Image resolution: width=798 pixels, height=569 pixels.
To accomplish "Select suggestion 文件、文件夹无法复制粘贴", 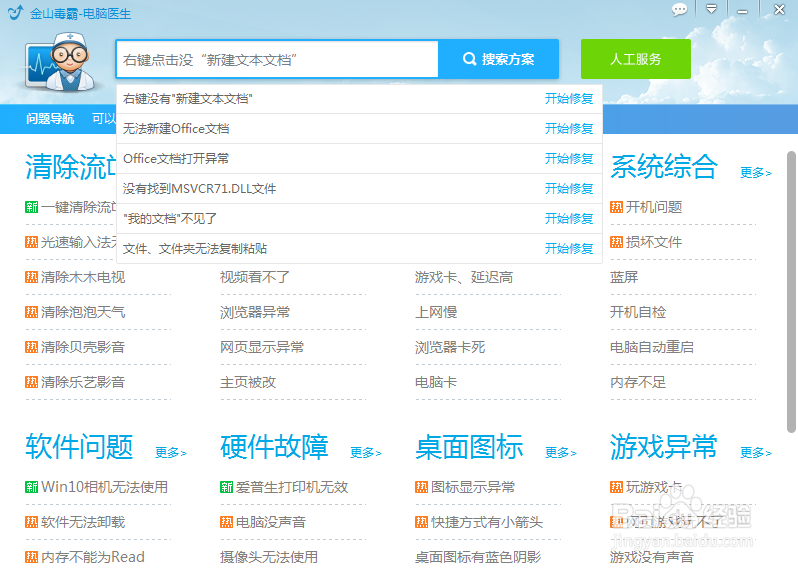I will click(x=195, y=249).
